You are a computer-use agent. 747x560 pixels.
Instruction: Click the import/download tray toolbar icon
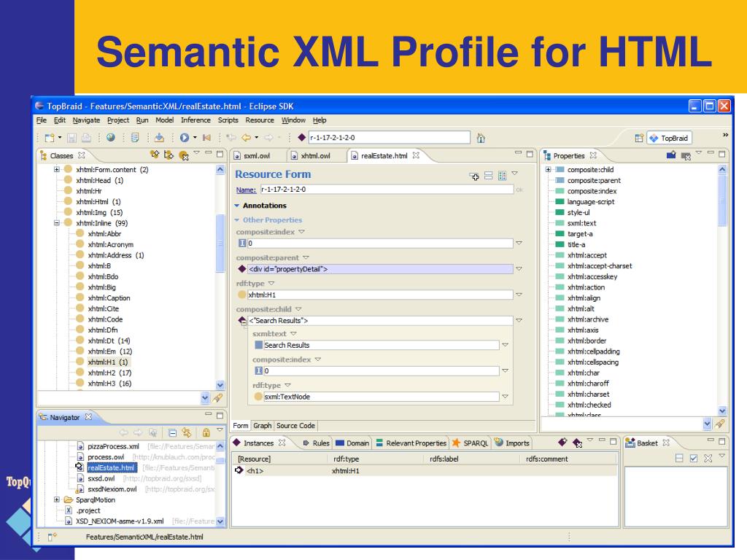pos(159,138)
